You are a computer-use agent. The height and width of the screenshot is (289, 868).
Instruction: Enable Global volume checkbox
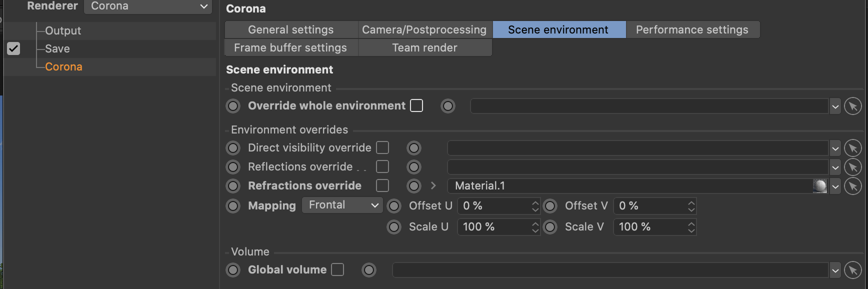click(338, 270)
